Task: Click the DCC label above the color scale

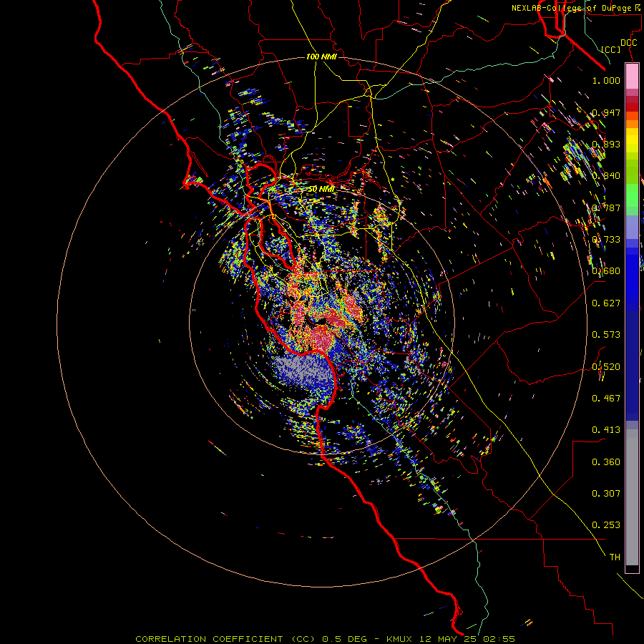Action: pyautogui.click(x=629, y=43)
